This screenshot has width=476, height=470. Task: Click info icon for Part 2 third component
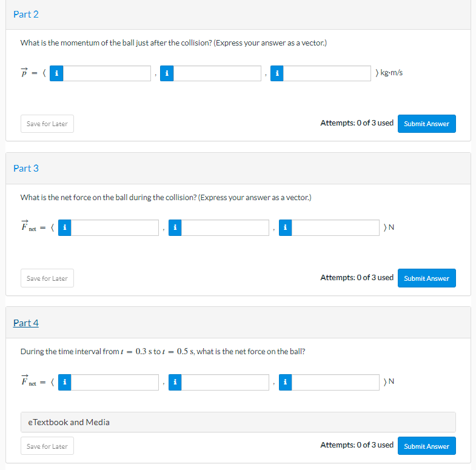click(x=277, y=73)
